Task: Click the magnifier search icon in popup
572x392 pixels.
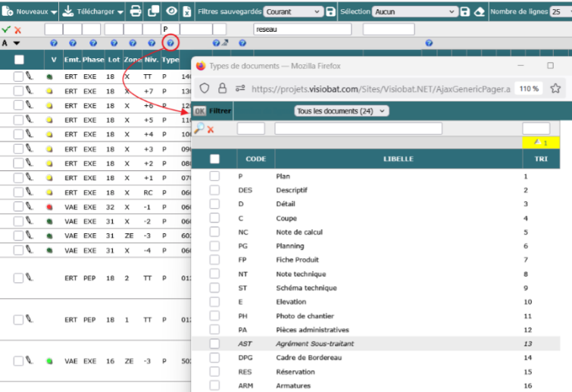Action: tap(199, 129)
